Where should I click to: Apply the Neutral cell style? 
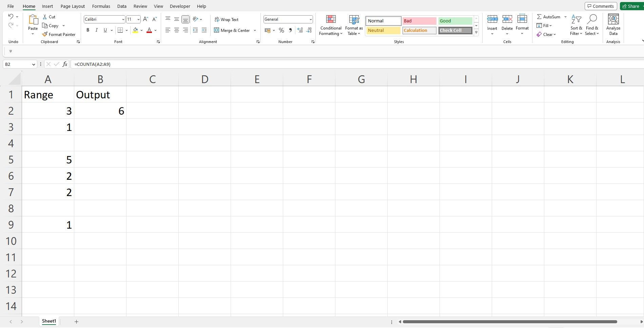pyautogui.click(x=383, y=30)
